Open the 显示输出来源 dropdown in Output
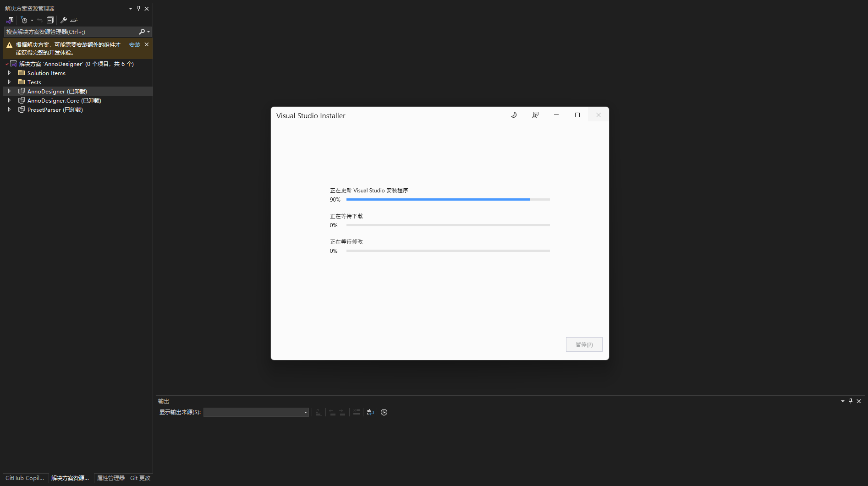This screenshot has height=486, width=868. pos(256,412)
